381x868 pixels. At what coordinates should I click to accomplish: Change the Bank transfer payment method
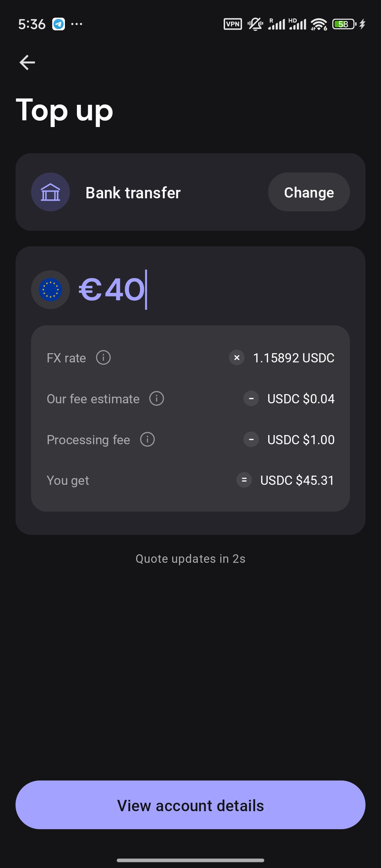pyautogui.click(x=309, y=192)
